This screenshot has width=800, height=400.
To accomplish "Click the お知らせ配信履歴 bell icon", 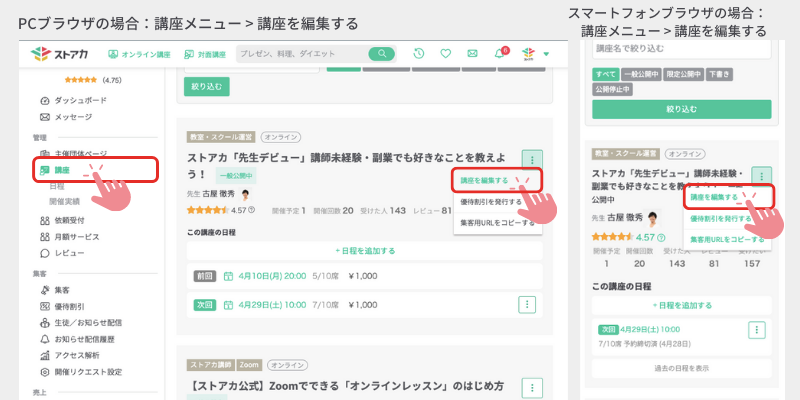I will tap(44, 339).
